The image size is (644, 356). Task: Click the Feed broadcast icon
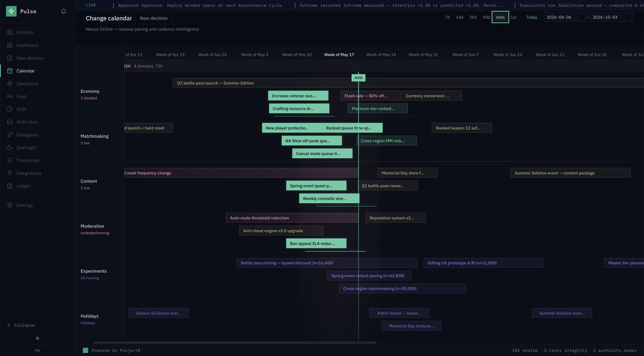[10, 96]
